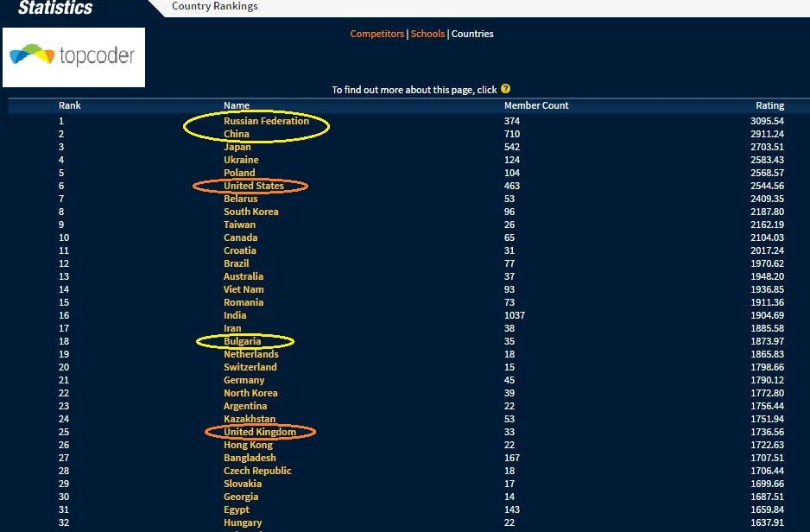Open the India country link
Screen dimensions: 810x532
(x=235, y=315)
